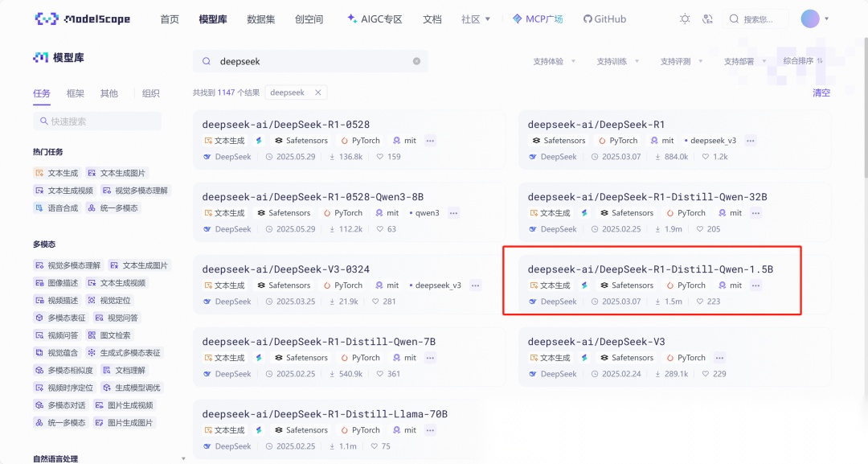868x464 pixels.
Task: Click the mit license tag on DeepSeek-R1-Distill-Qwen-7B
Action: click(404, 358)
